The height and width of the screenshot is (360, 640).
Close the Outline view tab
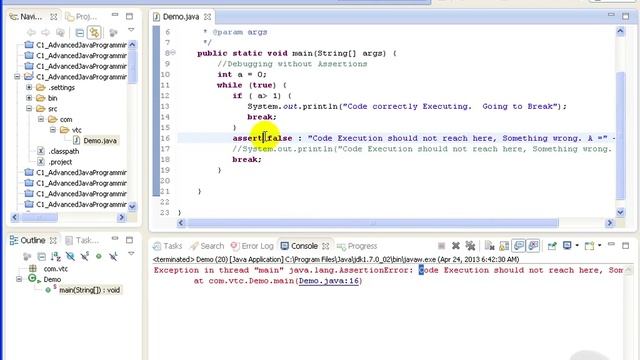point(53,240)
